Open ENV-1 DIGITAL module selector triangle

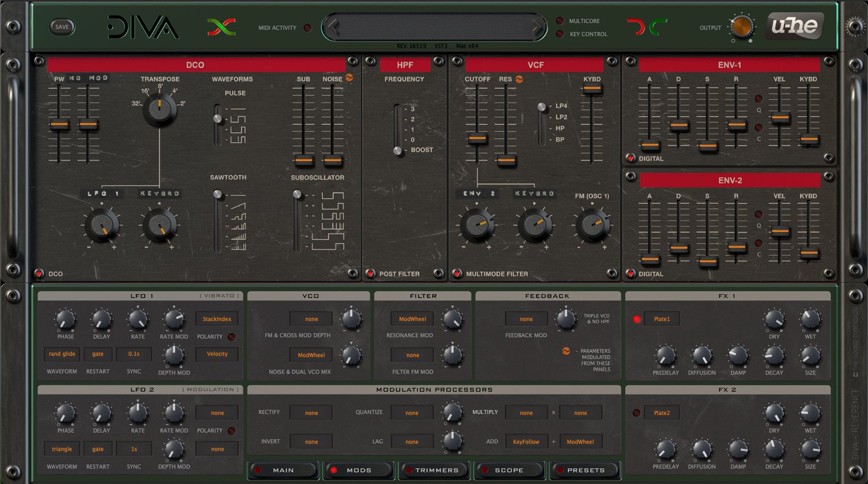point(631,158)
